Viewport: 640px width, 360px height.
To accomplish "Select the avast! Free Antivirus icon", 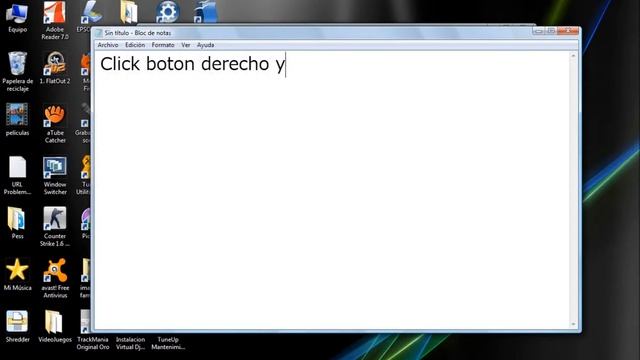I will point(55,278).
